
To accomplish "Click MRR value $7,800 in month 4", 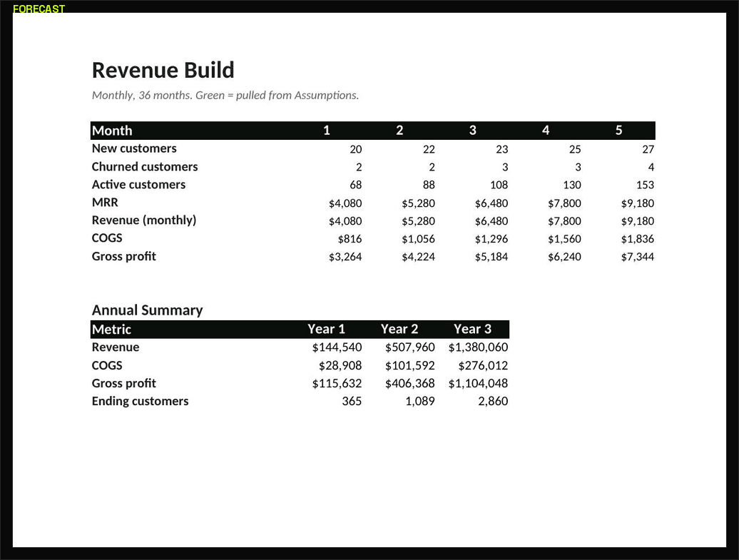I will point(565,203).
